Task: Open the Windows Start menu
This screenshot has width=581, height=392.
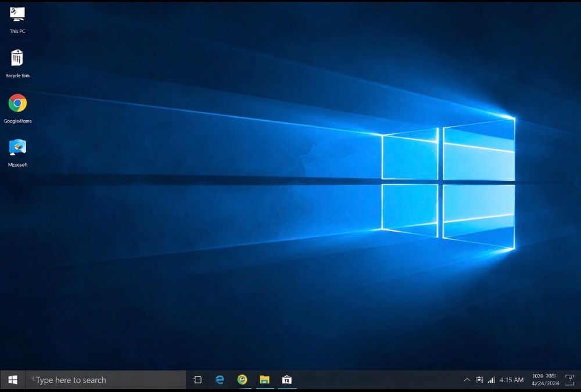Action: click(x=13, y=380)
